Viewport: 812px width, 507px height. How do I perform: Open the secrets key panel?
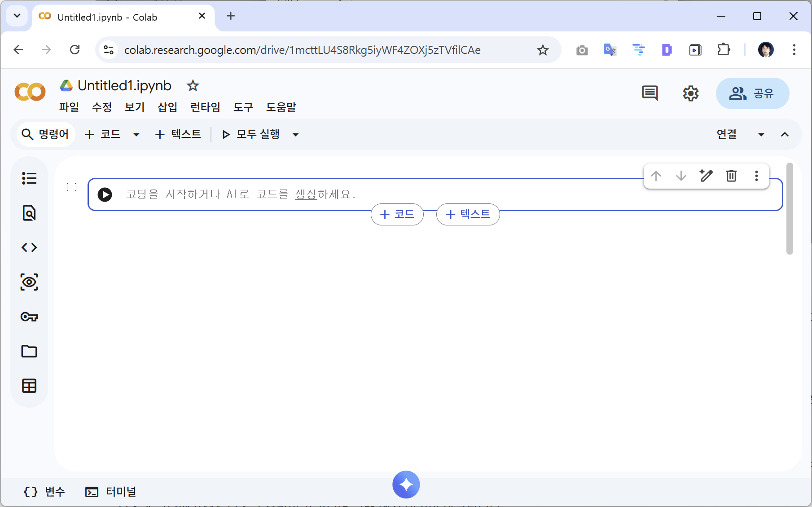tap(29, 317)
